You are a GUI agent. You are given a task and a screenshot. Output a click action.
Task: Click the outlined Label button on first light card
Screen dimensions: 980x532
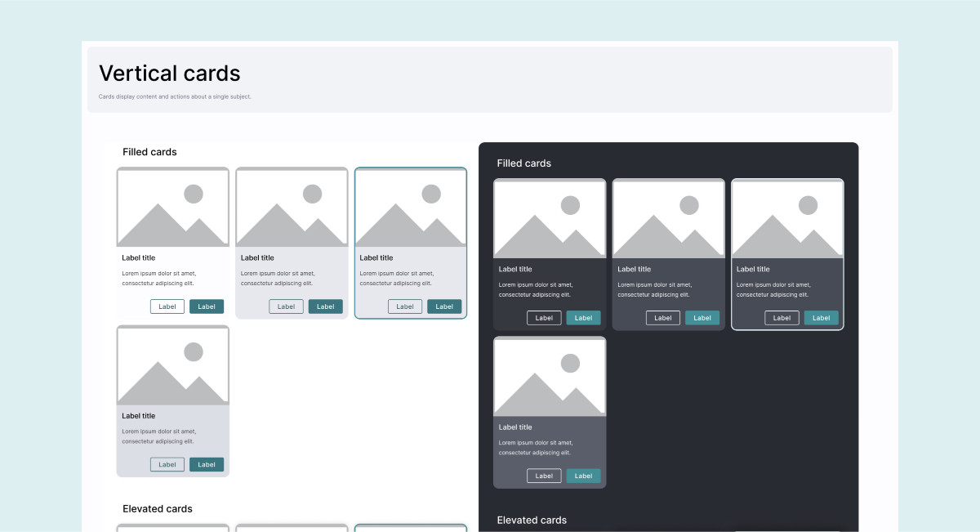click(x=167, y=306)
